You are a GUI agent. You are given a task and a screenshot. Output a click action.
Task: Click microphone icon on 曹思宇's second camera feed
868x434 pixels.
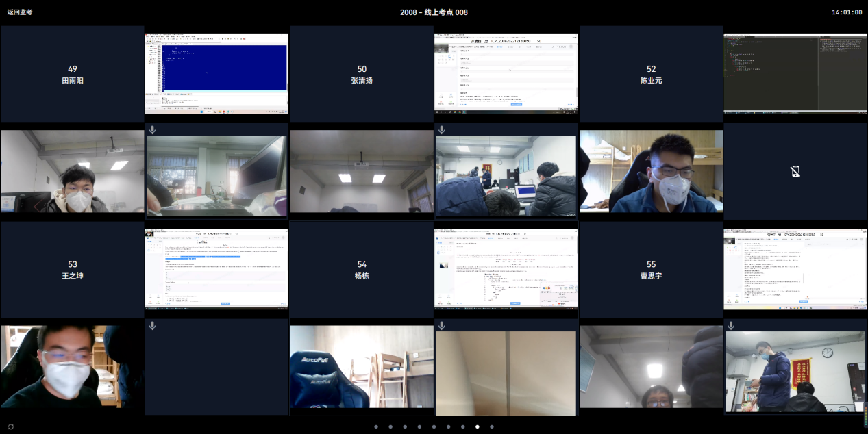point(730,325)
